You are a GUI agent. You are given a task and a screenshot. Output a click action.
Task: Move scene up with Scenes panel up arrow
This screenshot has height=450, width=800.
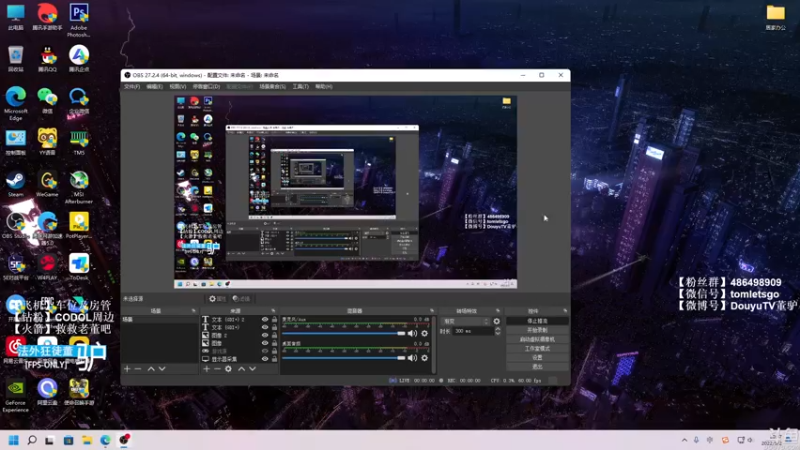[151, 369]
